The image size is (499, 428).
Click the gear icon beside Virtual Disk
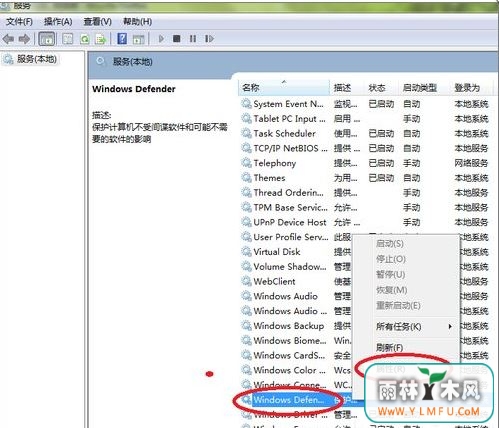[246, 252]
